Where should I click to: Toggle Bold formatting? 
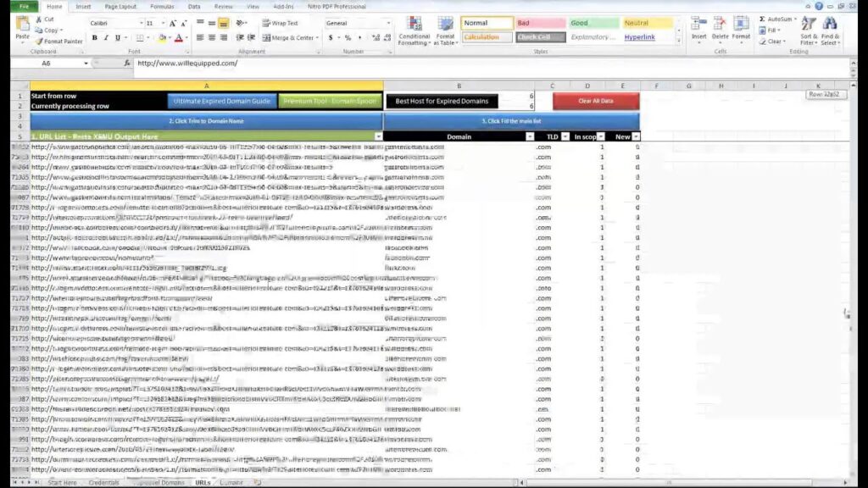[95, 37]
